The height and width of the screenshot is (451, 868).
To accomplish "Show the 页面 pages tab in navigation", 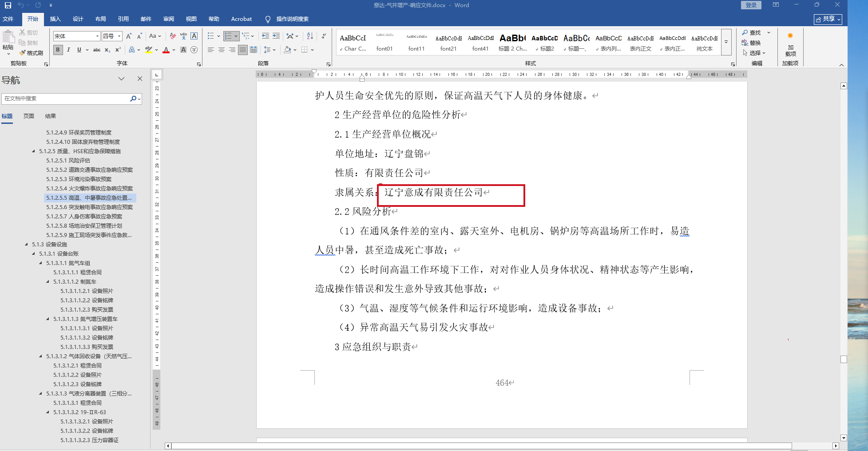I will pyautogui.click(x=29, y=116).
